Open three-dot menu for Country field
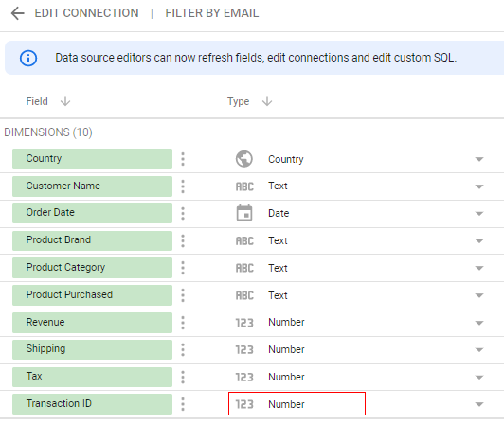 183,159
